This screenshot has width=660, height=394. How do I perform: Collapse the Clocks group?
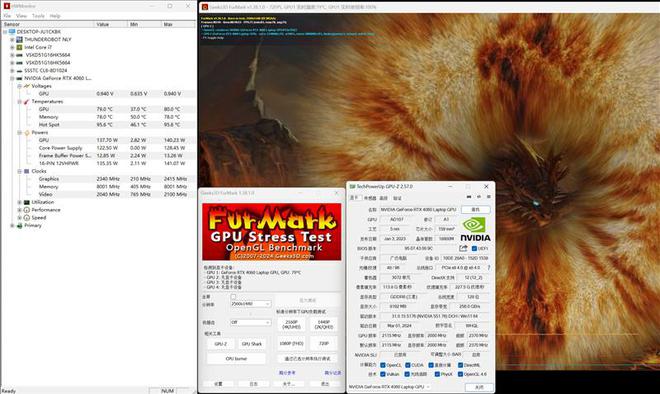click(19, 171)
